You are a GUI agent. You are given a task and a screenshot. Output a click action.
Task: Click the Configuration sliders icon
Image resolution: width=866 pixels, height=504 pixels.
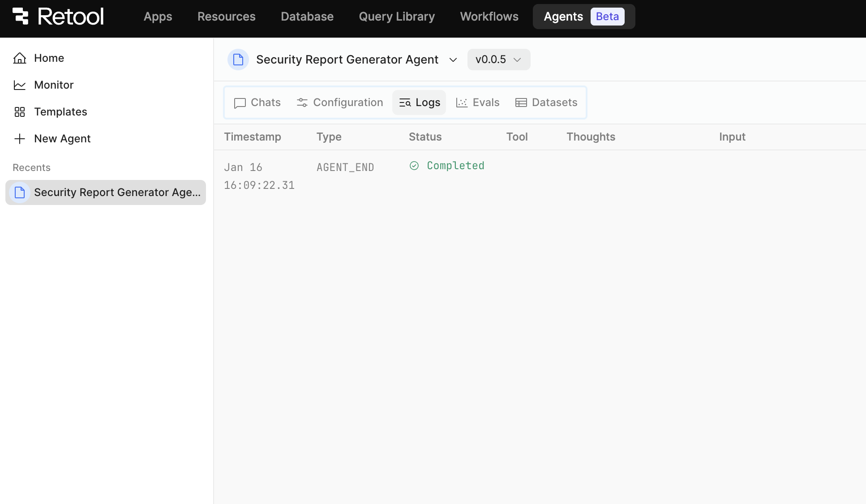[302, 103]
